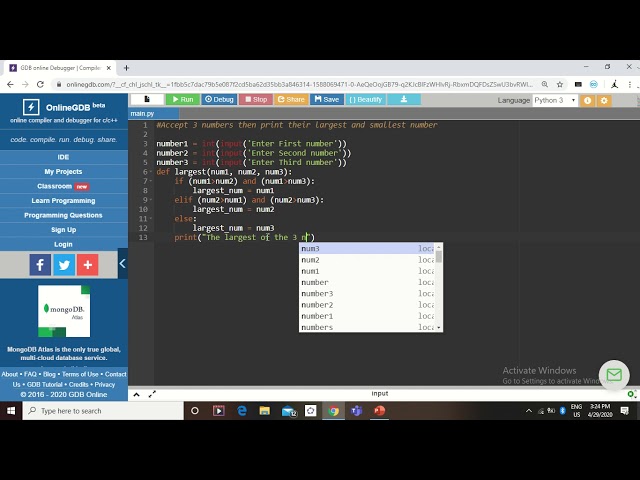This screenshot has height=480, width=640.
Task: Select 'numbers' autocomplete suggestion
Action: click(367, 327)
